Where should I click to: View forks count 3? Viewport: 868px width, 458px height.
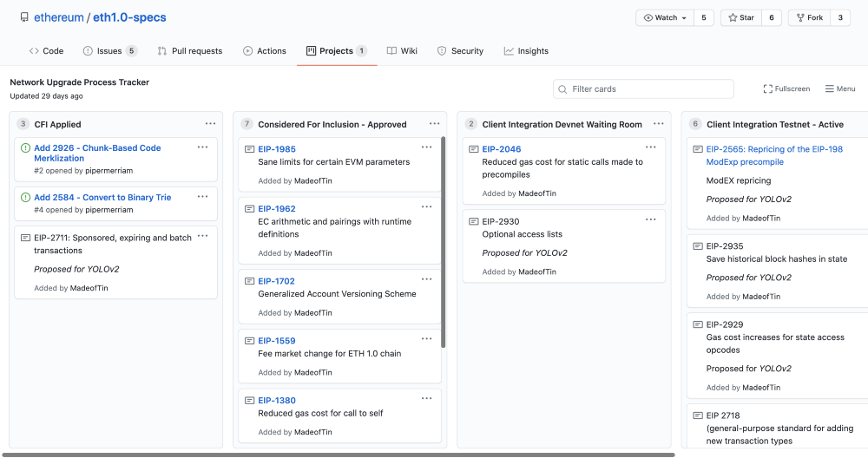click(839, 17)
